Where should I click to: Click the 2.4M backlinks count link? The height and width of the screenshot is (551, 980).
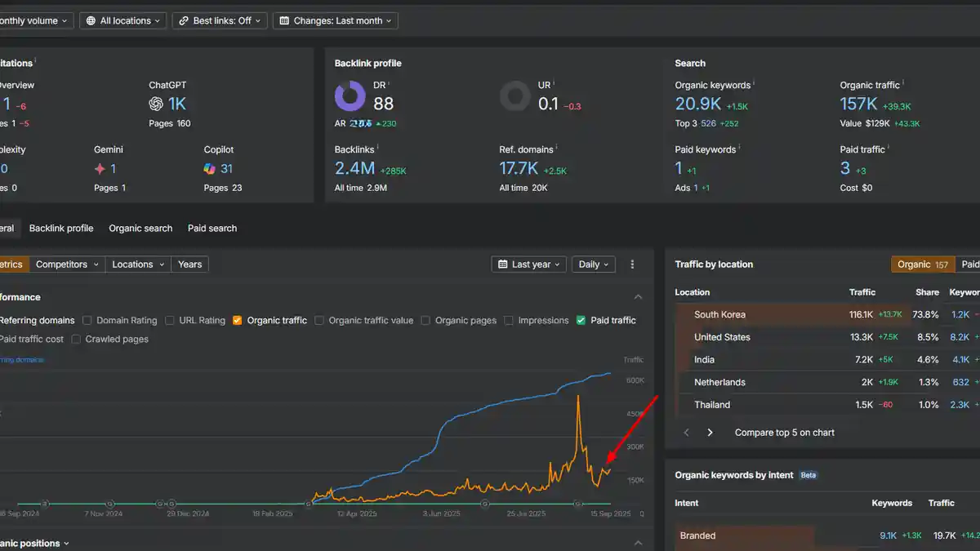(x=354, y=169)
